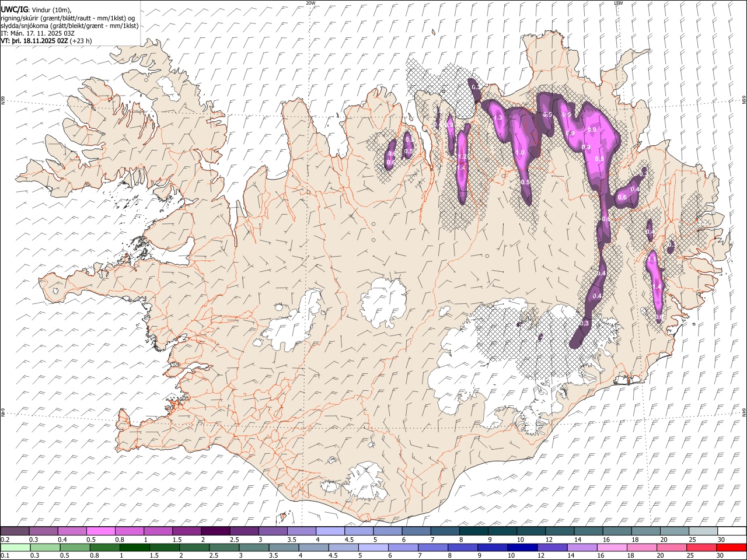Click the '20W' longitude label at the top edge
The image size is (747, 560).
pyautogui.click(x=310, y=3)
